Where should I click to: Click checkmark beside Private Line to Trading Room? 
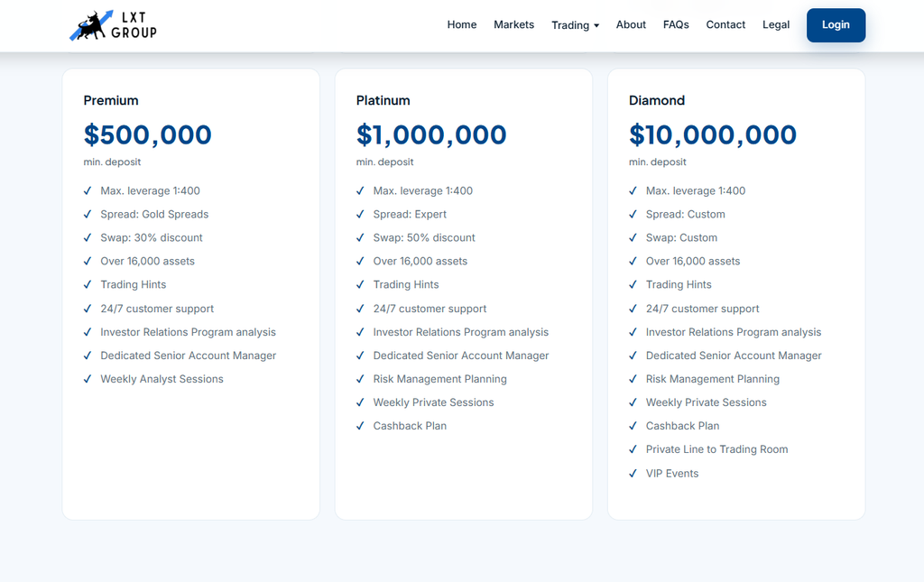pos(633,449)
